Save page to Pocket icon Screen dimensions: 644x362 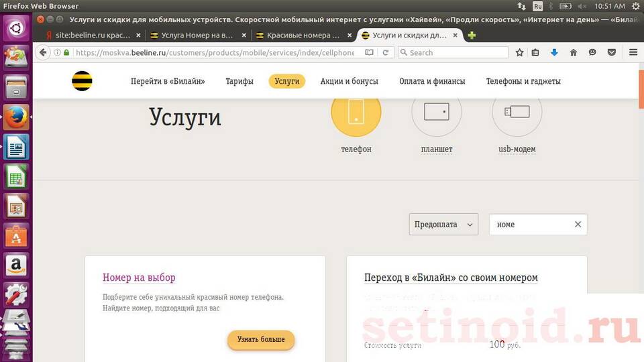point(612,52)
